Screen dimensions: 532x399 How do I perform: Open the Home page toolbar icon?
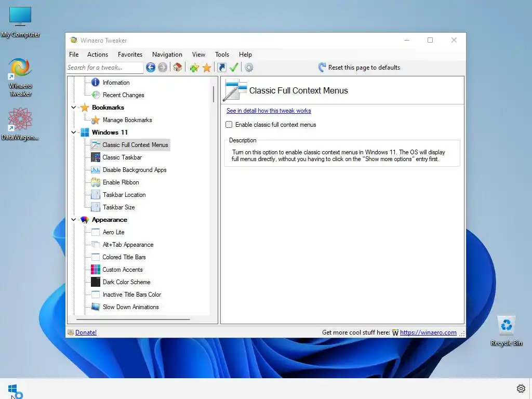[178, 67]
